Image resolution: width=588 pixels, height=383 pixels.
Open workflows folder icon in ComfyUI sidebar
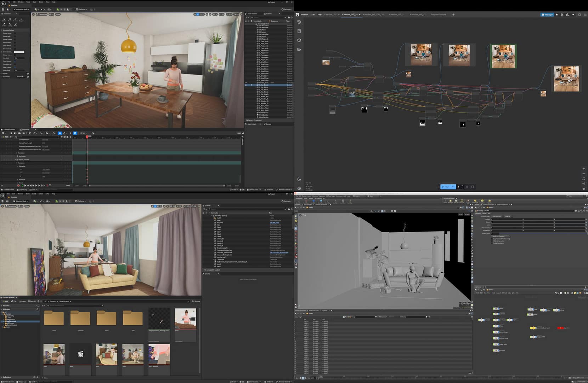pos(299,50)
